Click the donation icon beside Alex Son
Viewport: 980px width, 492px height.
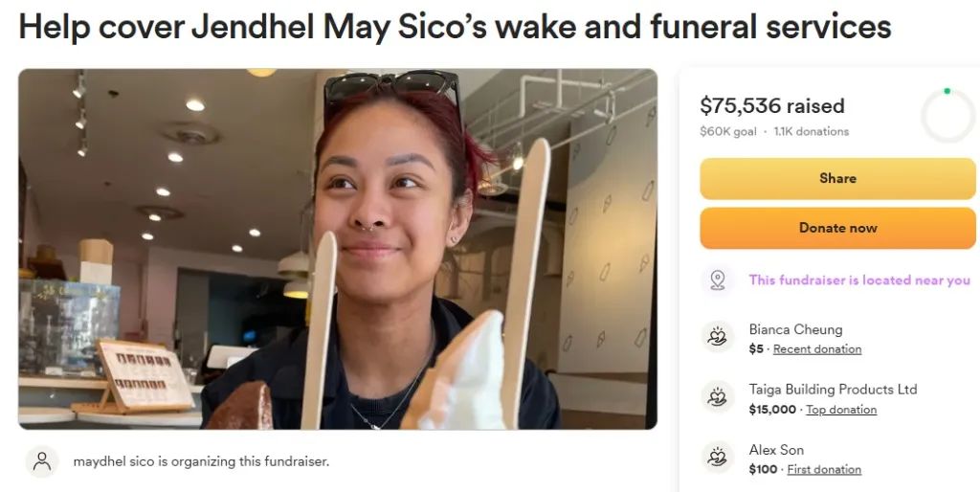point(718,457)
